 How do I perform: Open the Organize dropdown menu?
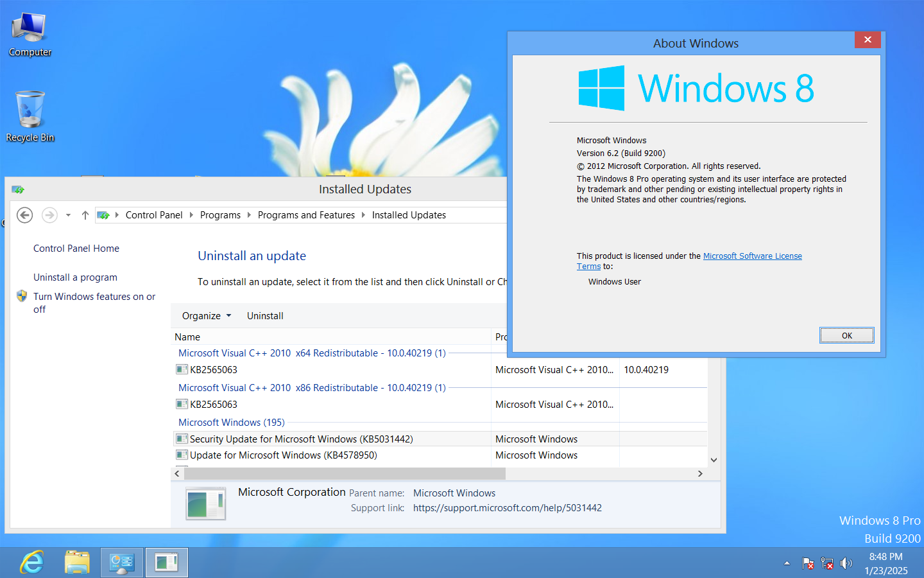pyautogui.click(x=207, y=316)
